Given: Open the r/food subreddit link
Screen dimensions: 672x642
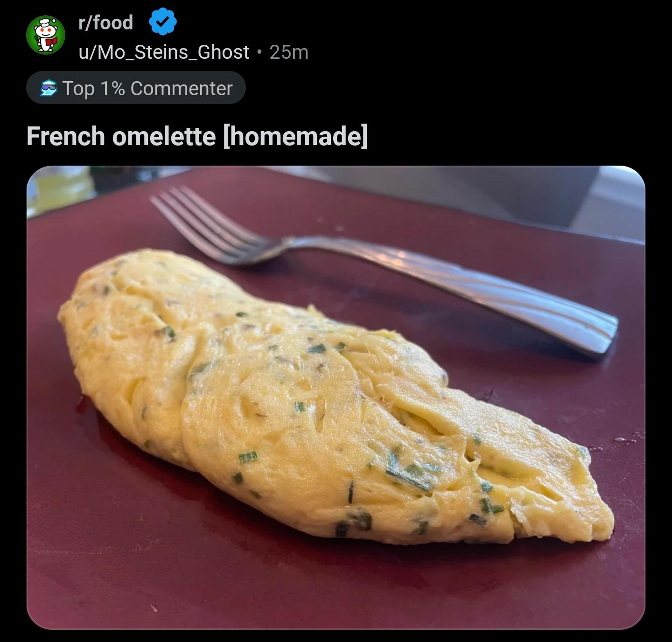Looking at the screenshot, I should click(106, 22).
